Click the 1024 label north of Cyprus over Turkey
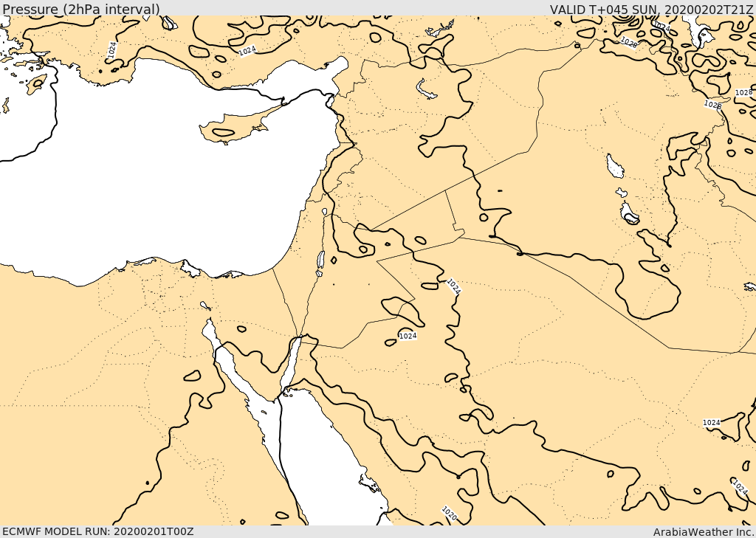This screenshot has height=538, width=756. pos(247,50)
